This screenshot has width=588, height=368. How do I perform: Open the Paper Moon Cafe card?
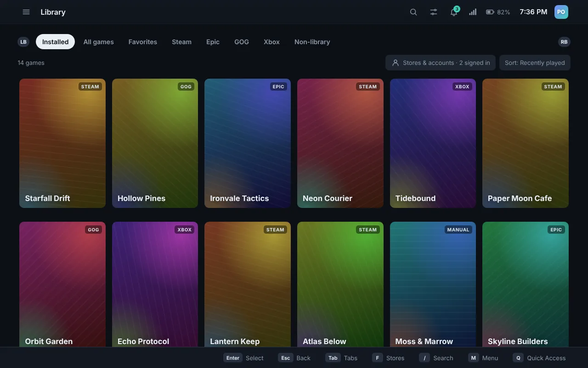pos(526,143)
